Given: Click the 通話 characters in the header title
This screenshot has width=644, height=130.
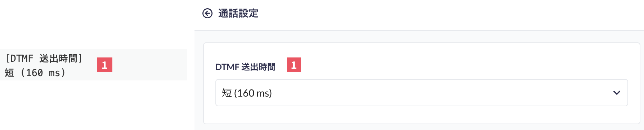Looking at the screenshot, I should [x=228, y=14].
